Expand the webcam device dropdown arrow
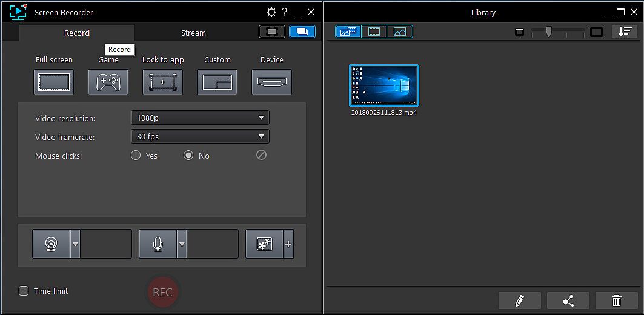 pyautogui.click(x=75, y=244)
